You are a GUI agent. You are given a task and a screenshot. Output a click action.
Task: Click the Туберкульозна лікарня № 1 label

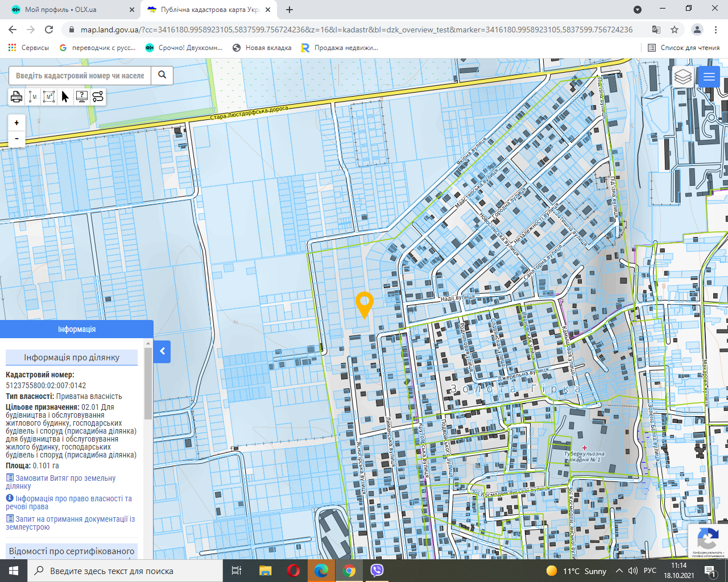coord(584,456)
